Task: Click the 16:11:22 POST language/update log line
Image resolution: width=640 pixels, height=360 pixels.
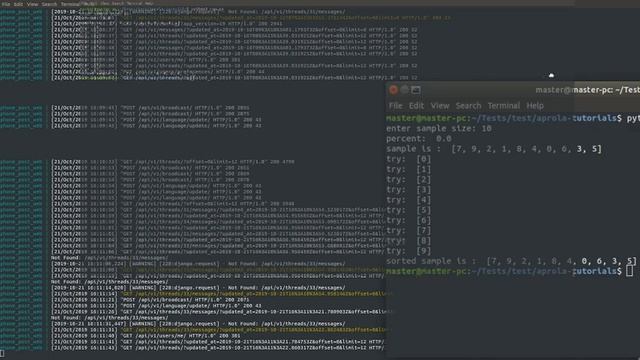Action: (156, 306)
